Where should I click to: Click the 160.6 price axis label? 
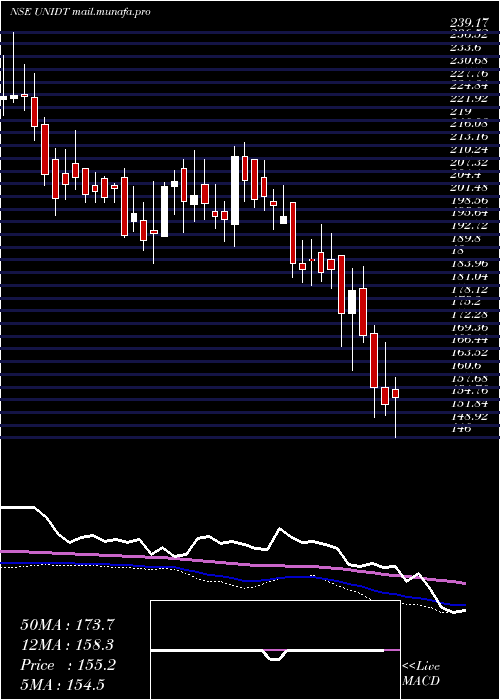click(465, 366)
